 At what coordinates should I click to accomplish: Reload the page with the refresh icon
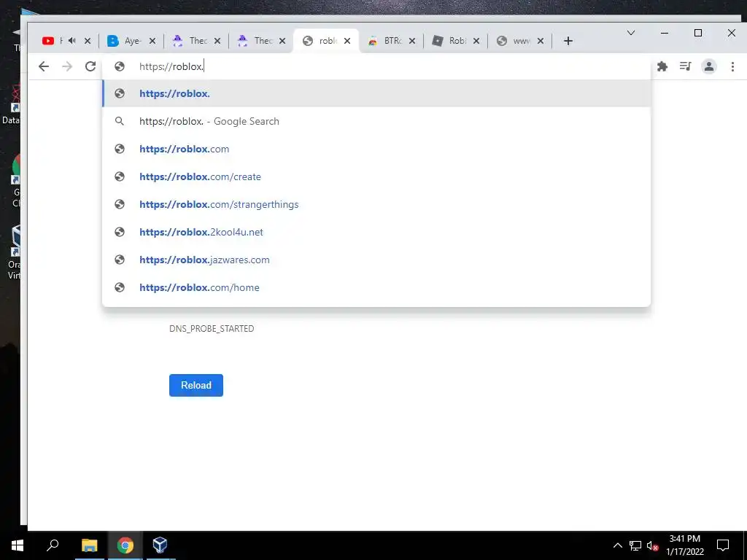90,66
